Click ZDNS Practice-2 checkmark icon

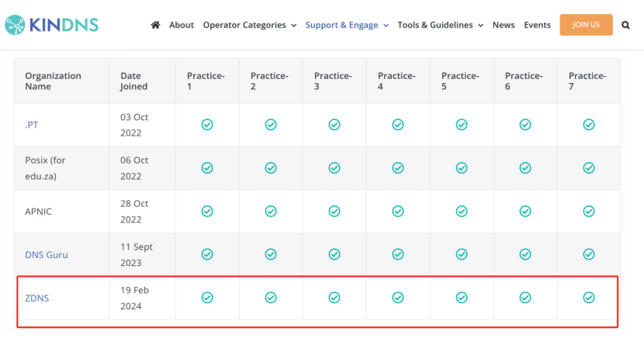271,297
